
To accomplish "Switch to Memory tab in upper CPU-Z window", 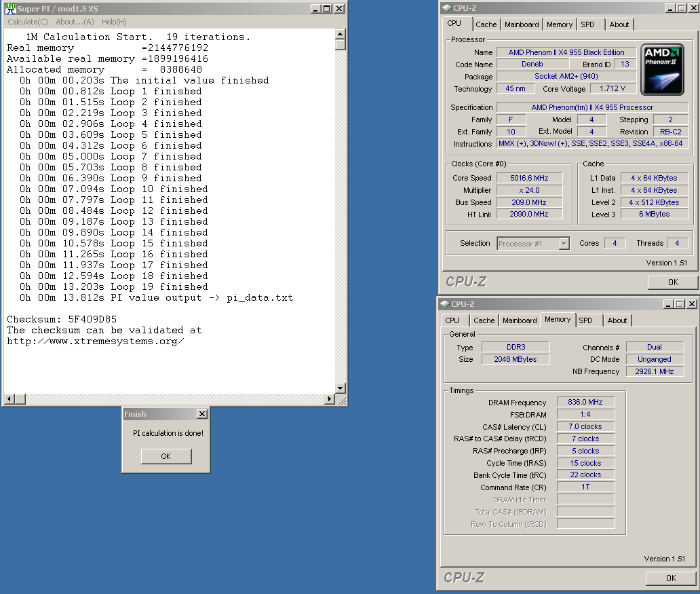I will tap(560, 24).
